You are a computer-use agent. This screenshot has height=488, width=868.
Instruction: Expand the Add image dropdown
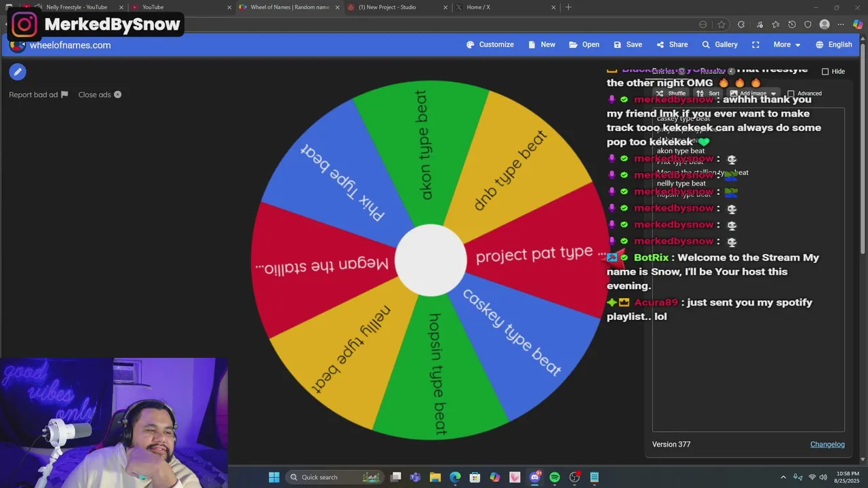point(753,94)
